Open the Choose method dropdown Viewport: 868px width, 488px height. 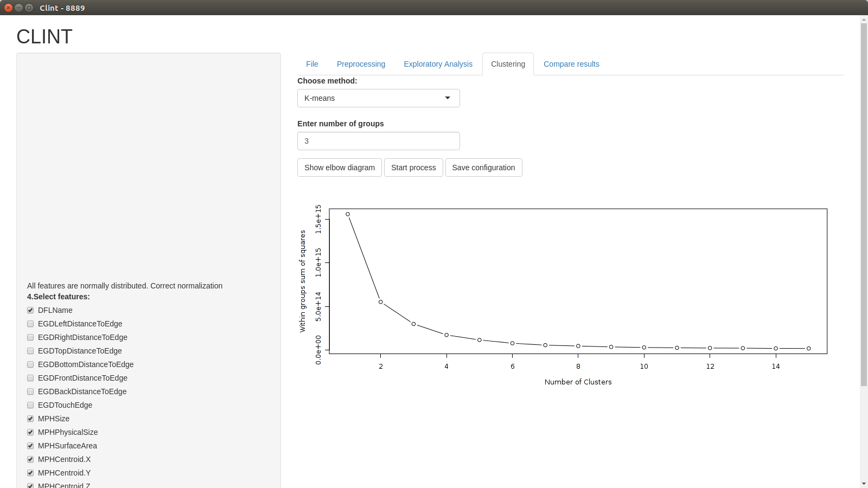(378, 98)
